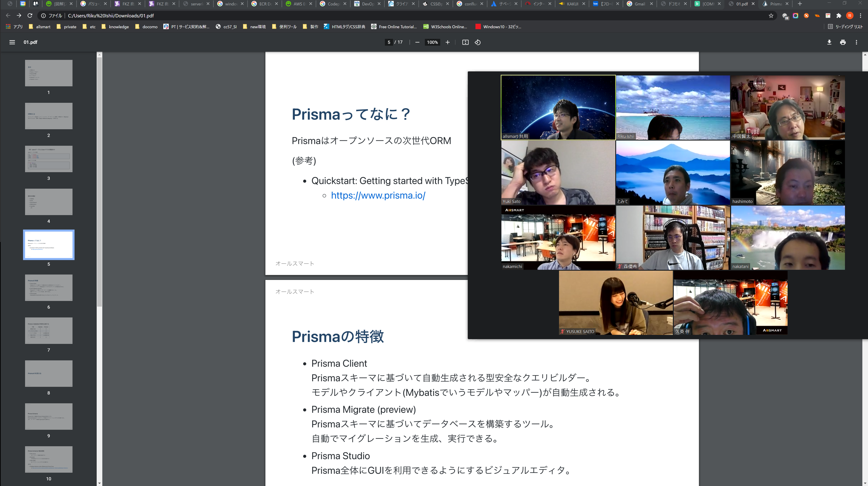
Task: Open the Chrome three-dot menu
Action: (860, 16)
